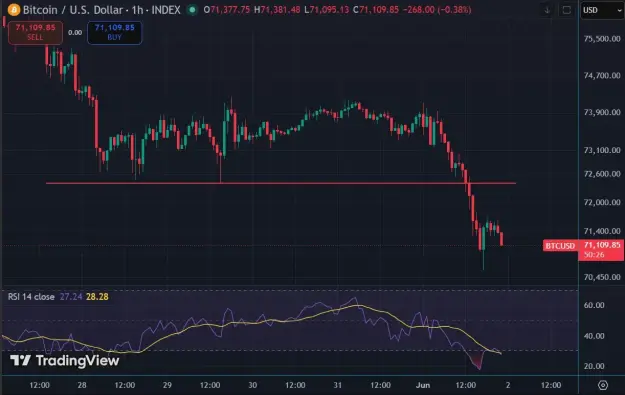Click the 40.00 RSI axis label
This screenshot has width=625, height=395.
594,336
